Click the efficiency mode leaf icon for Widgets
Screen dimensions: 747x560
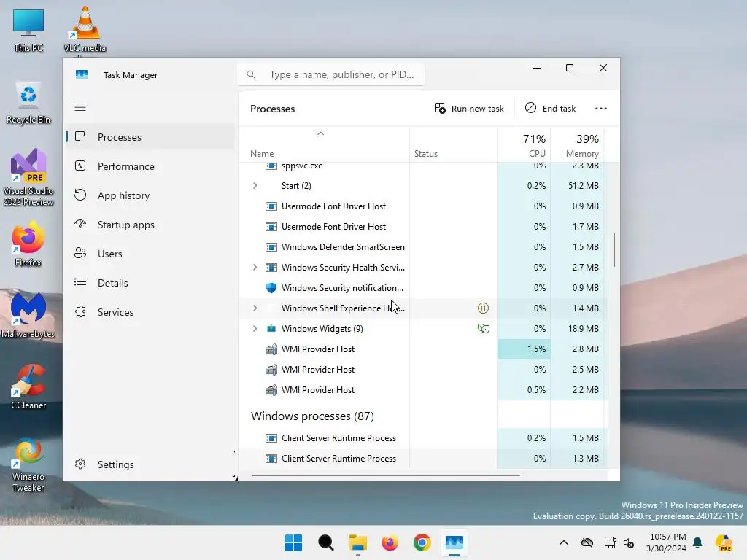click(x=483, y=329)
